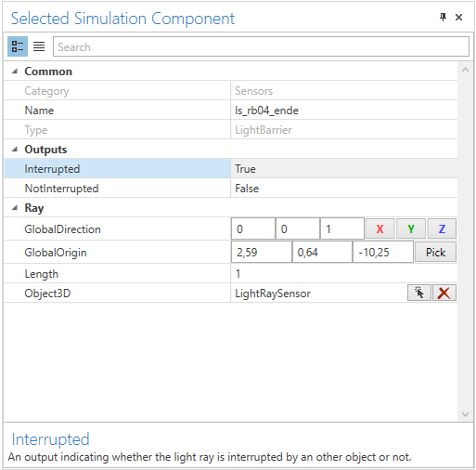The image size is (476, 470).
Task: Clear Object3D using the red X icon
Action: coord(444,293)
